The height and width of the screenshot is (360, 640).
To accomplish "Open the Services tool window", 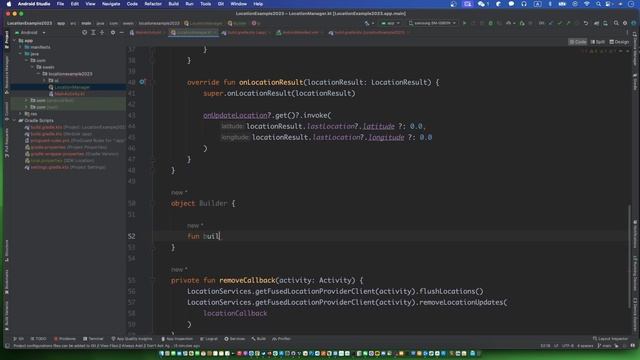I will (234, 339).
